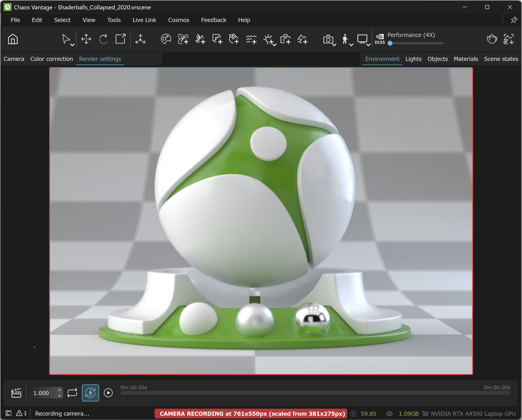This screenshot has height=420, width=522.
Task: Open the Help menu
Action: [x=244, y=20]
